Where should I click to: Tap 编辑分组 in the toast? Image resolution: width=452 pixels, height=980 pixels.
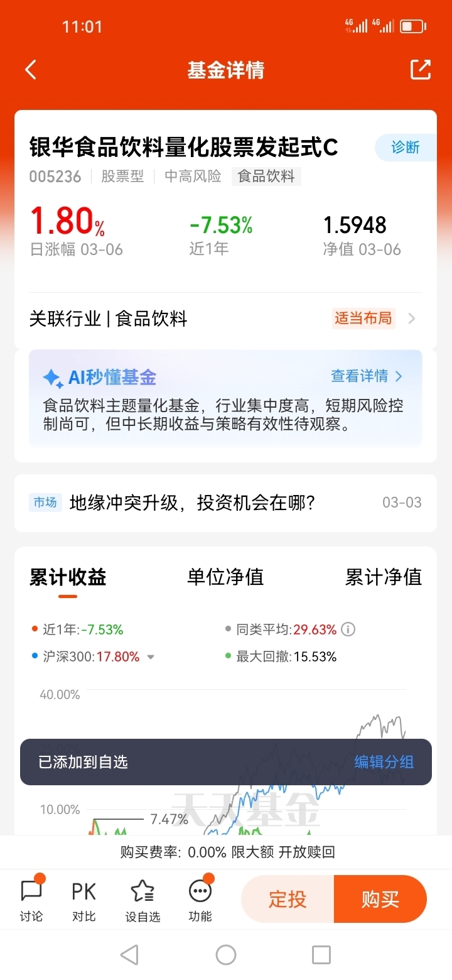click(x=384, y=762)
